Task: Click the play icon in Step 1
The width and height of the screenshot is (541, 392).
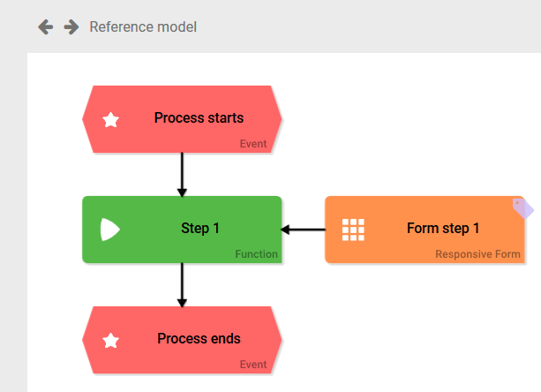Action: [x=110, y=230]
